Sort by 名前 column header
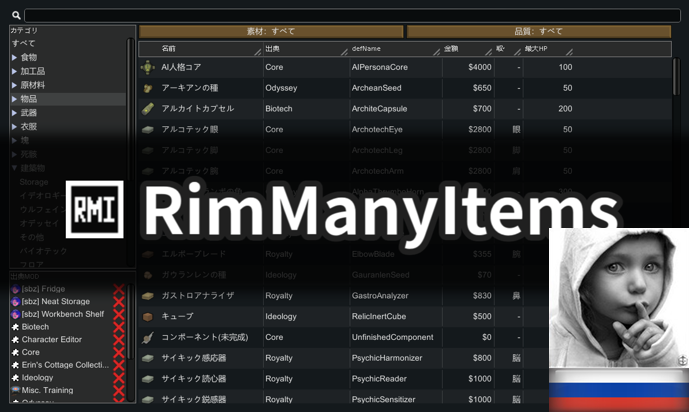Screen dimensions: 689x412 pyautogui.click(x=169, y=49)
